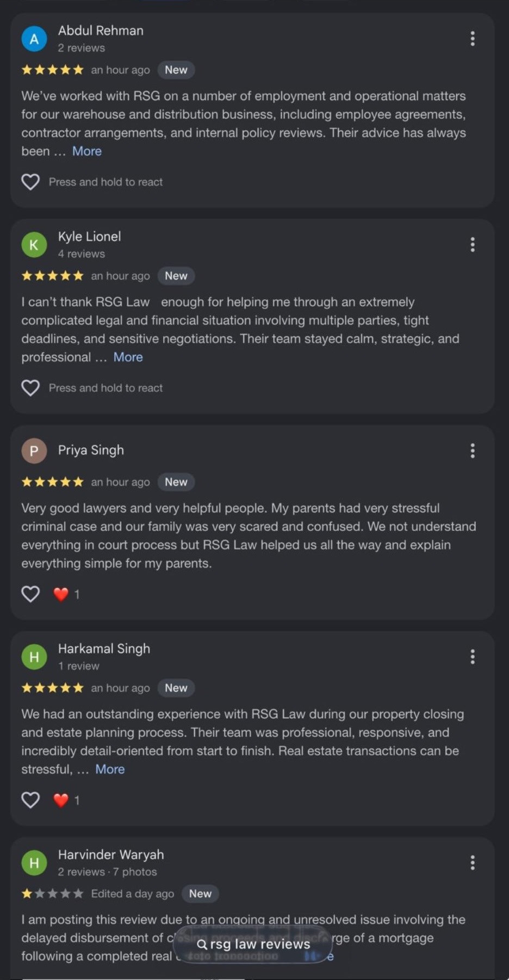Viewport: 509px width, 980px height.
Task: Open three-dot menu on Harkamal Singh's review
Action: (x=472, y=657)
